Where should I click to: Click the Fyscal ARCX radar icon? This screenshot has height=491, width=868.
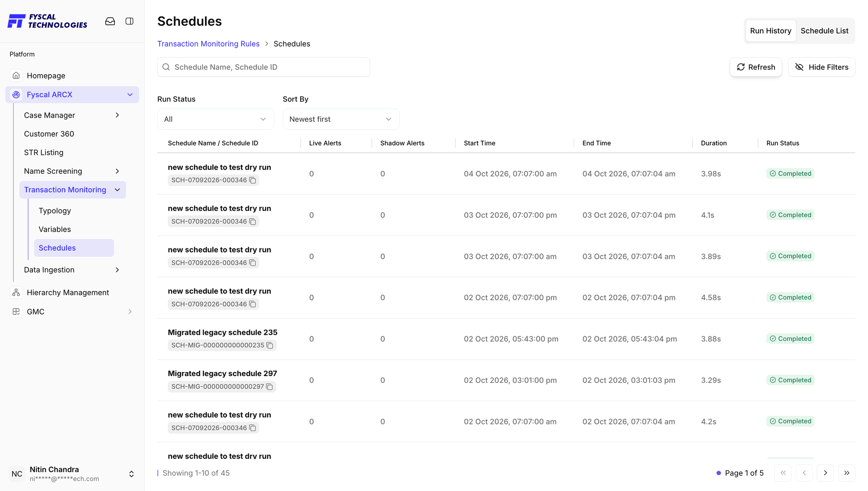[x=16, y=95]
